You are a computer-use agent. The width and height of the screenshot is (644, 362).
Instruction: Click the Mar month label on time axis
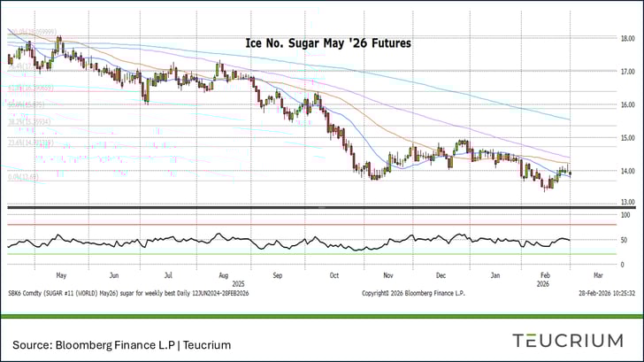pyautogui.click(x=596, y=275)
